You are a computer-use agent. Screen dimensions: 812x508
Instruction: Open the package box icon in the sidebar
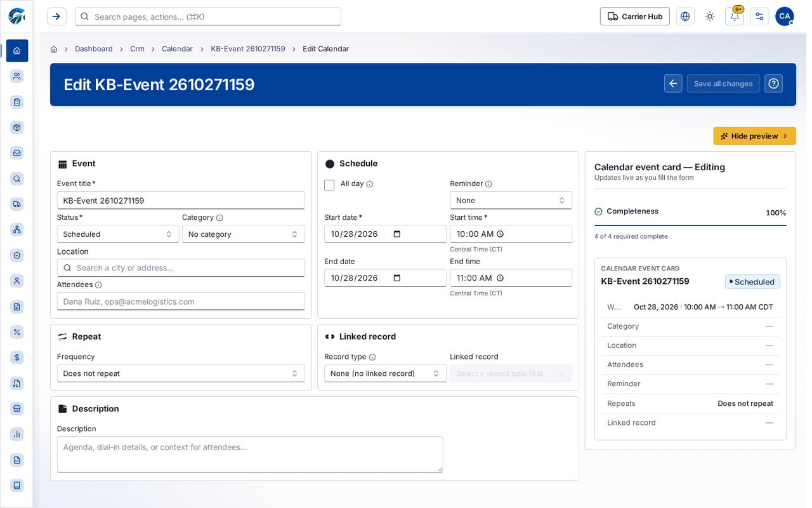point(17,127)
